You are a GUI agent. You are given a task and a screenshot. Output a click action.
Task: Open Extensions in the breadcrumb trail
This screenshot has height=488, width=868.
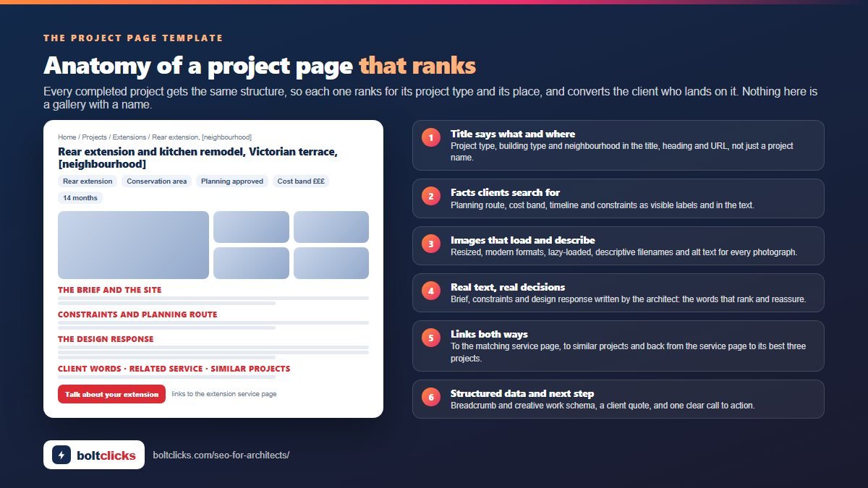click(x=129, y=137)
